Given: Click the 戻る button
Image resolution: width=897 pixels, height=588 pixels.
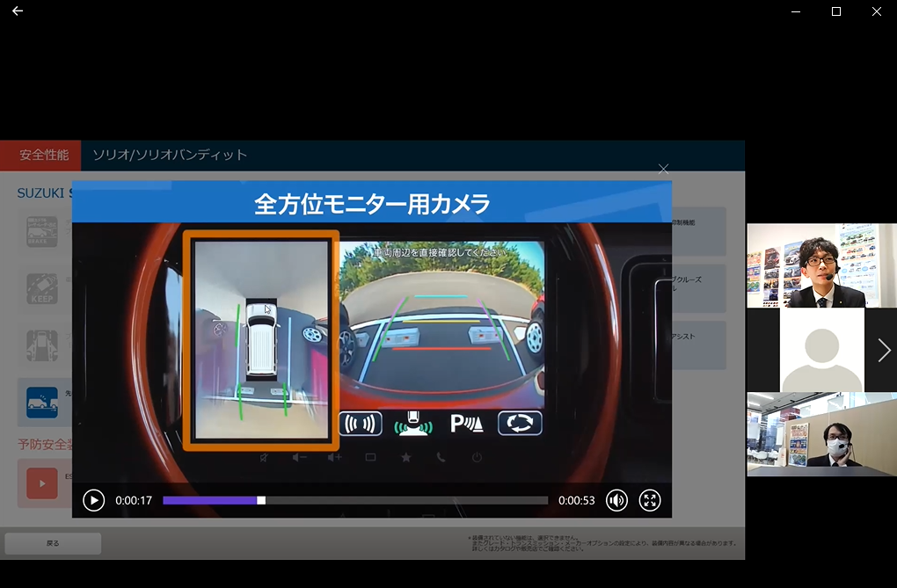Looking at the screenshot, I should coord(53,543).
